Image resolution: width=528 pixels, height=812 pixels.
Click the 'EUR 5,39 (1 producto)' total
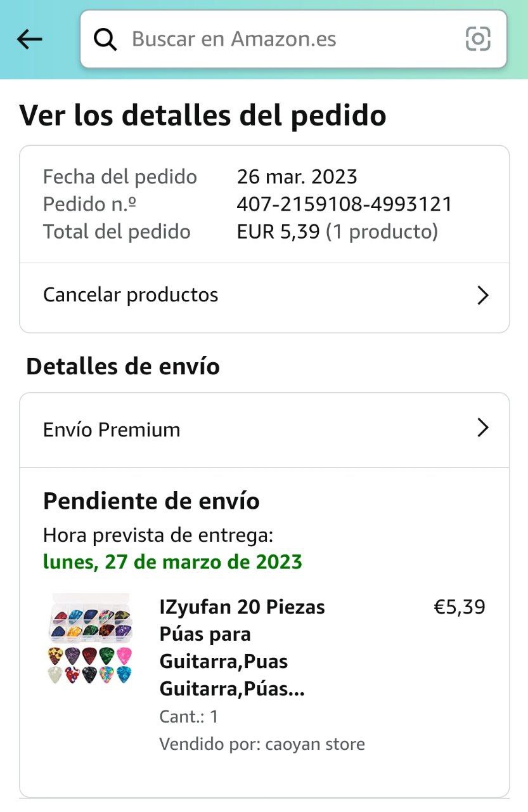tap(337, 232)
